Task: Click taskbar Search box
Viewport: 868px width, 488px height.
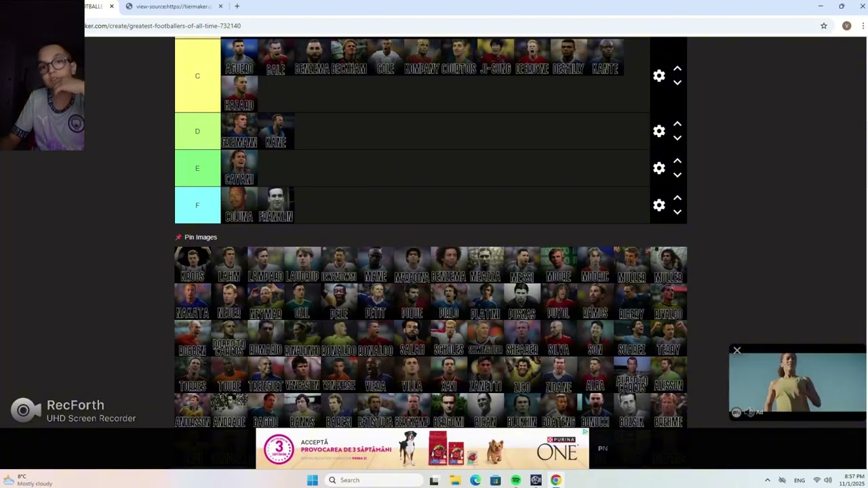Action: pyautogui.click(x=374, y=480)
